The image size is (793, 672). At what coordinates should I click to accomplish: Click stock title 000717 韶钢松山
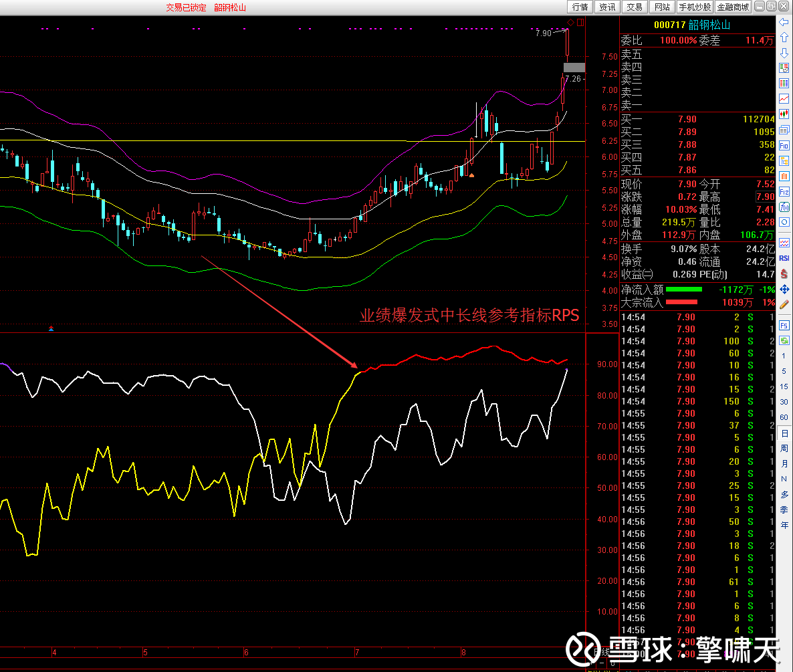coord(692,25)
